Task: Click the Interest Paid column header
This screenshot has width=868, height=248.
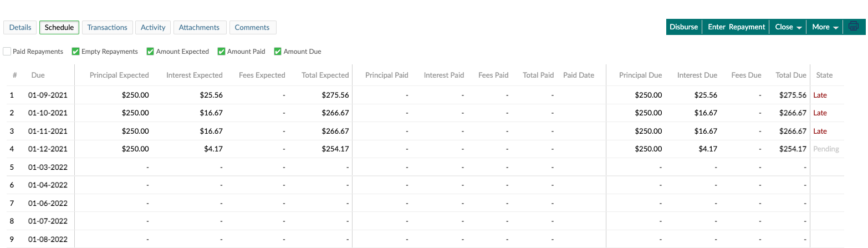Action: [x=444, y=75]
